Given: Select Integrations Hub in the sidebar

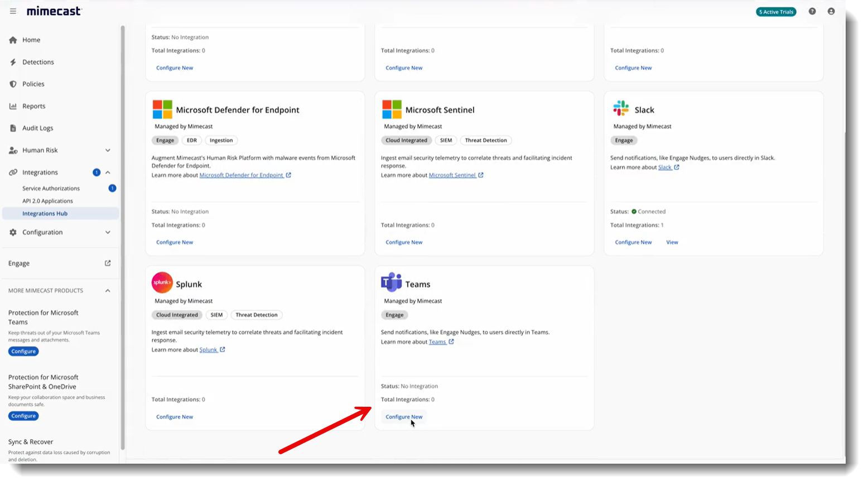Looking at the screenshot, I should (x=45, y=213).
